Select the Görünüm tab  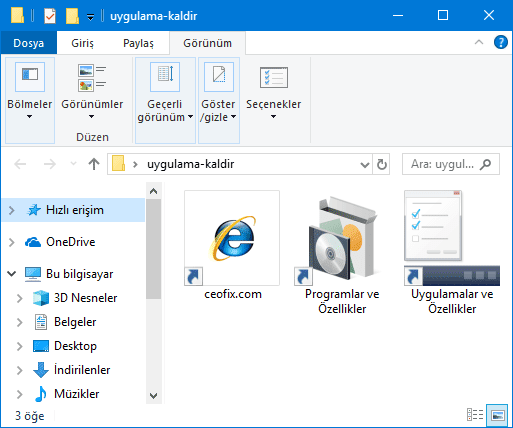tap(207, 43)
